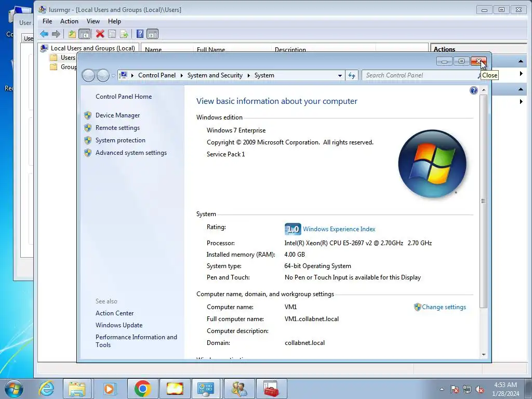Click the blue help question mark in System window
The width and height of the screenshot is (532, 399).
(x=474, y=90)
